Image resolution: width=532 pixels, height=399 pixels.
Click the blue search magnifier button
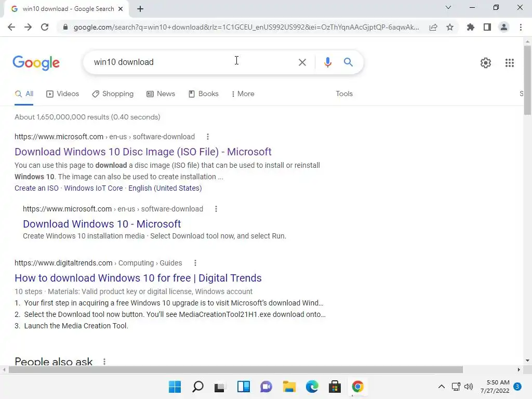[x=348, y=62]
